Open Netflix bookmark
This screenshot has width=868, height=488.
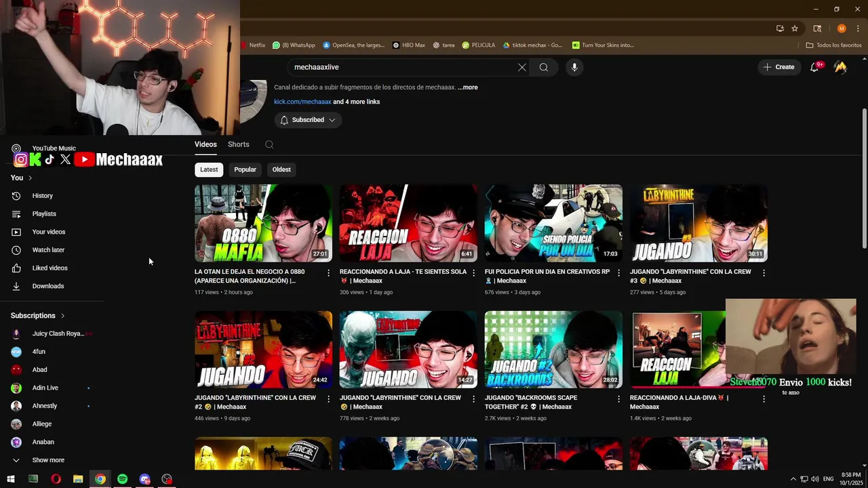tap(254, 45)
